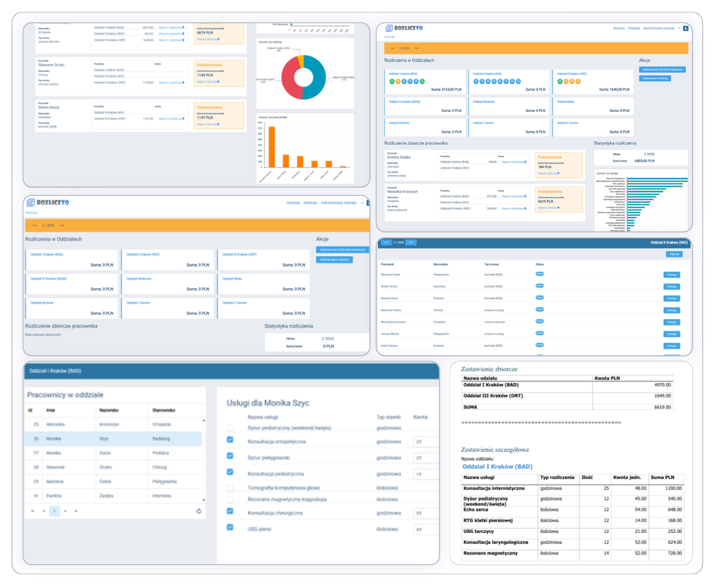This screenshot has width=716, height=588.
Task: Click the Kwota field for Konsultacja chirurgiczna
Action: [425, 513]
